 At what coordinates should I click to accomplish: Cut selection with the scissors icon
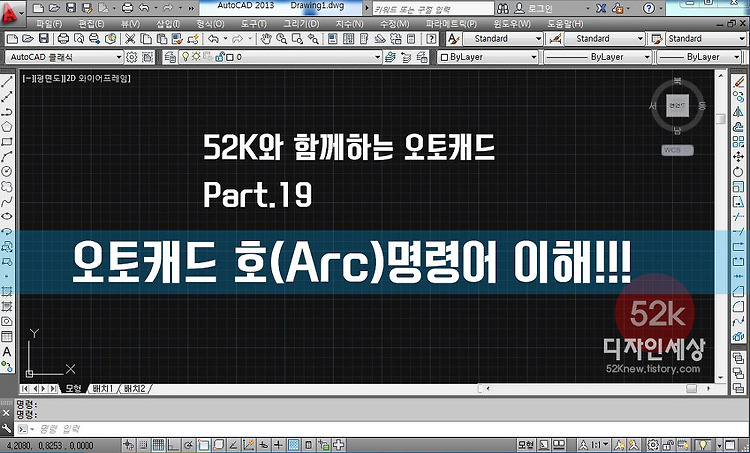pos(130,39)
